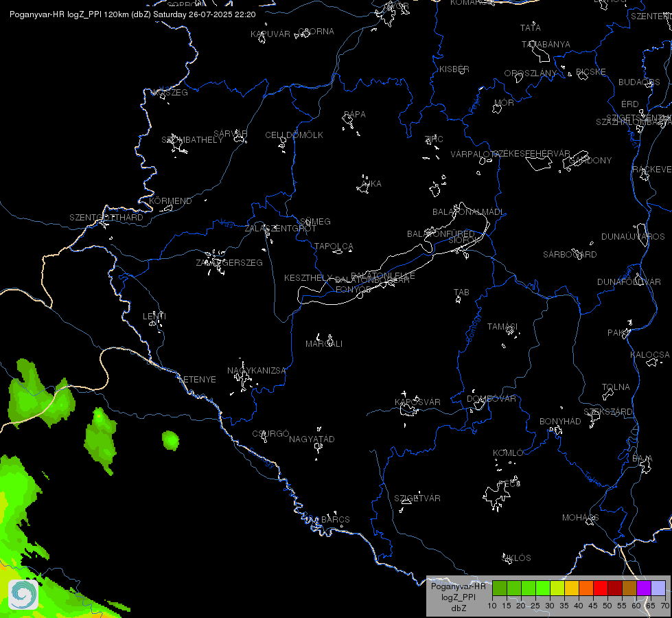Viewport: 672px width, 618px height.
Task: Click the BARCS city label
Action: (336, 519)
